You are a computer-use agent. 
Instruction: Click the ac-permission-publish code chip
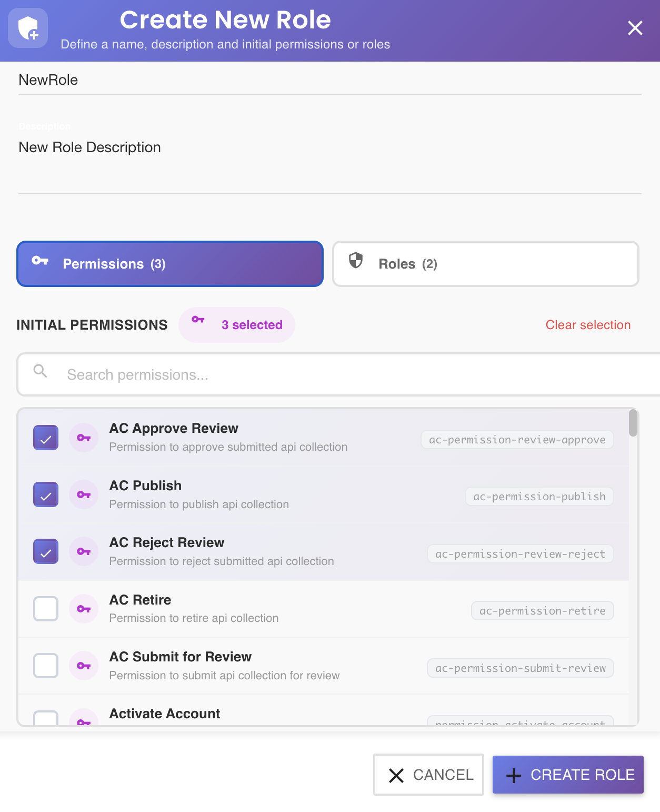click(539, 497)
